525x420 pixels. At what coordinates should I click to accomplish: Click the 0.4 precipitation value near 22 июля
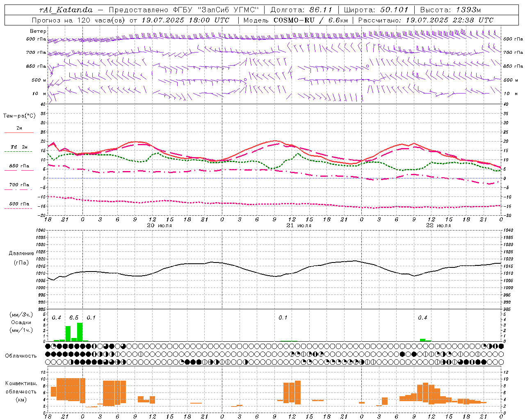[422, 318]
